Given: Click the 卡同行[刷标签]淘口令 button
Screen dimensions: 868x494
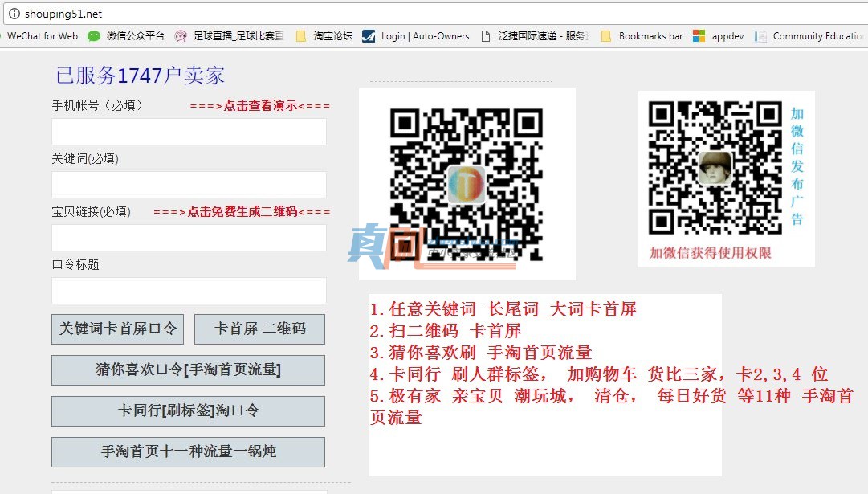Looking at the screenshot, I should click(188, 411).
